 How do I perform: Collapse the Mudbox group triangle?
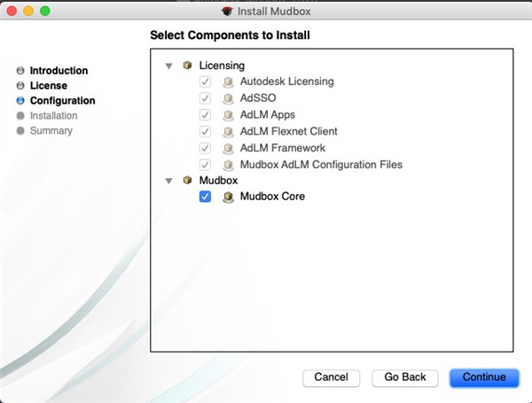[168, 181]
